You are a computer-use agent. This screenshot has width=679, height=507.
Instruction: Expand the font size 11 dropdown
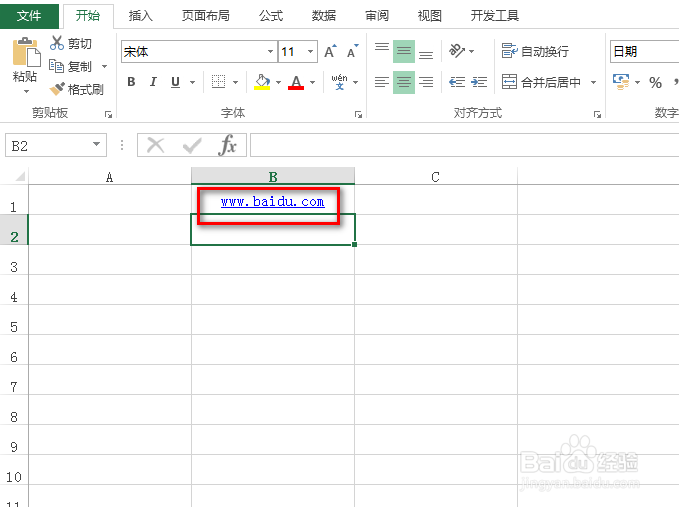310,52
